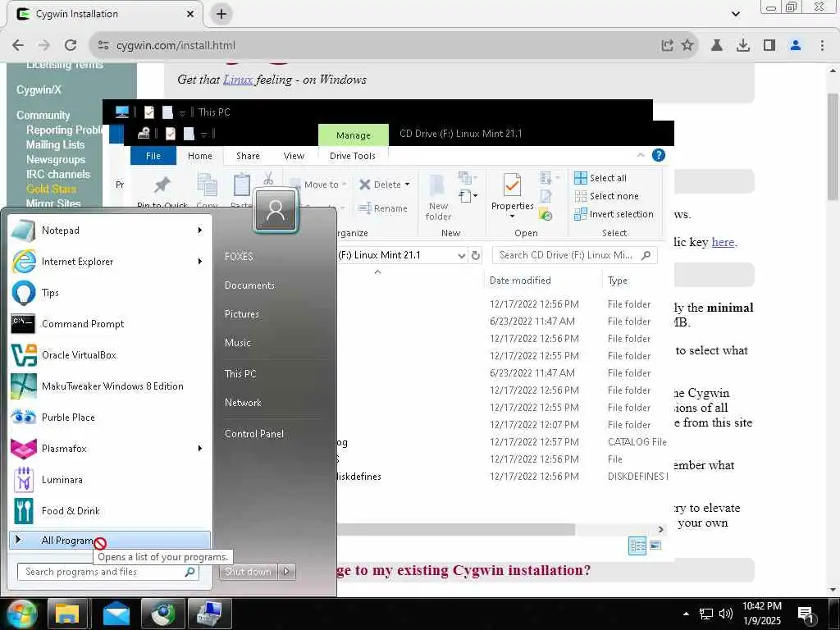Expand Explorer address history dropdown
840x630 pixels.
[462, 256]
